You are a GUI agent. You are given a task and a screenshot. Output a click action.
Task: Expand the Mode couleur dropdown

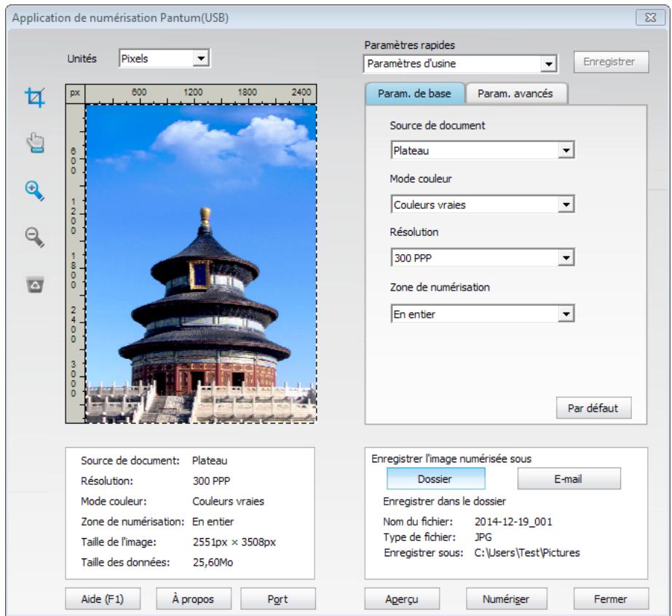[x=482, y=205]
